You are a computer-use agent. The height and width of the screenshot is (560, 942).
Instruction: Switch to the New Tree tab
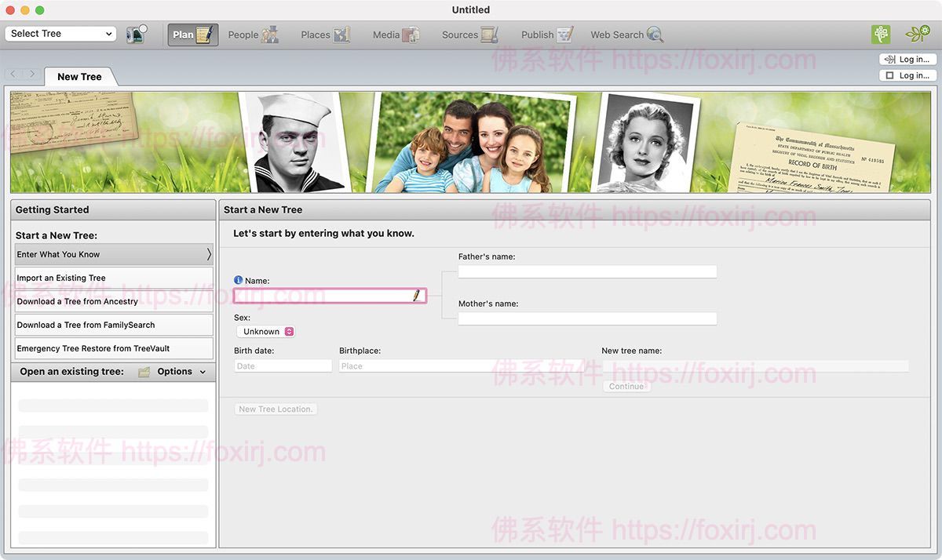tap(79, 76)
